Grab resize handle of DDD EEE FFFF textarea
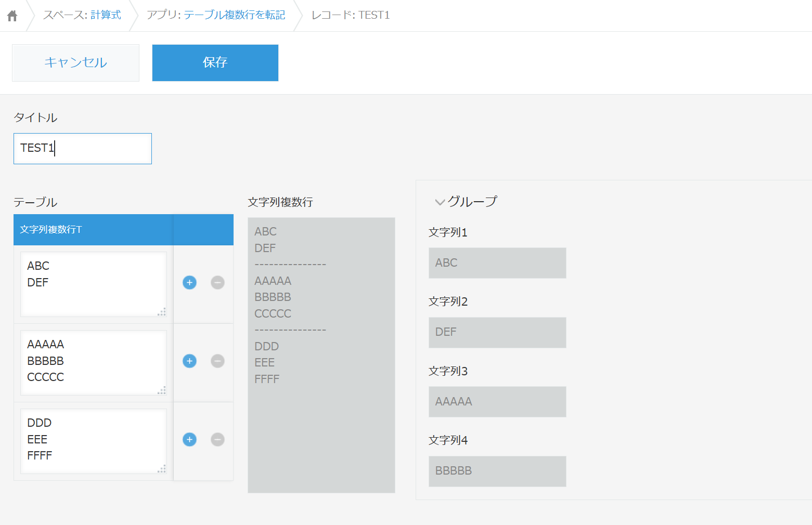812x525 pixels. click(x=162, y=469)
